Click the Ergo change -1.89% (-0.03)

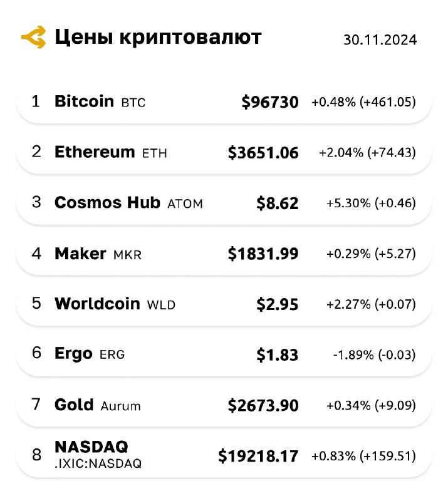tap(375, 354)
